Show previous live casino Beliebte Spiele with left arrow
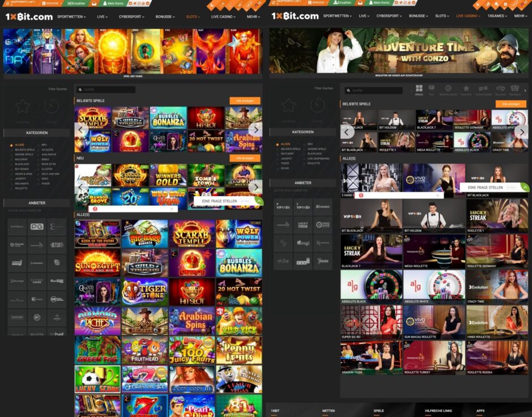The image size is (532, 417). point(347,131)
